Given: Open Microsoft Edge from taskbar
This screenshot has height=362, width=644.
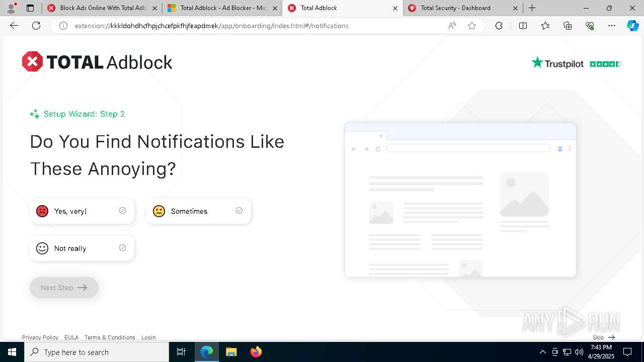Looking at the screenshot, I should click(x=207, y=352).
